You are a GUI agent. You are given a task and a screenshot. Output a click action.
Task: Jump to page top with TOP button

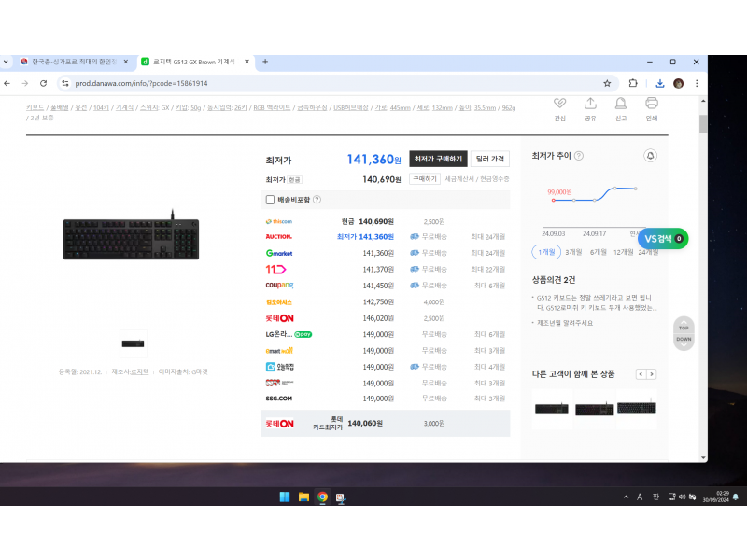click(684, 325)
